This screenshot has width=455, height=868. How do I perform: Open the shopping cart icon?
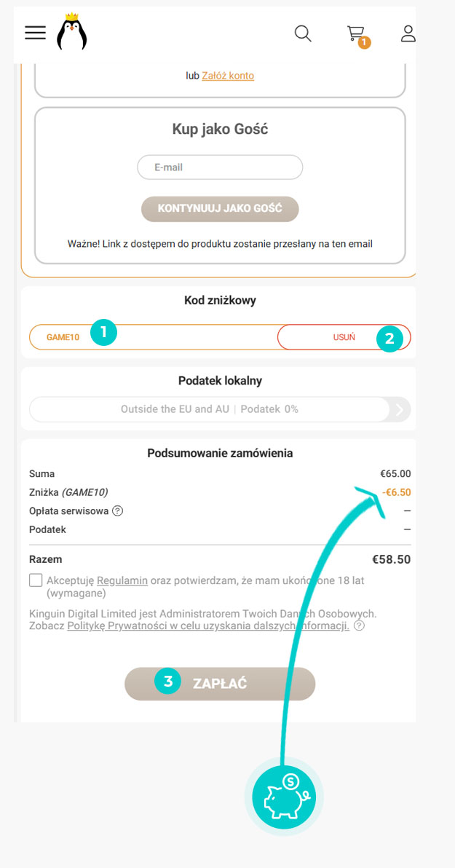coord(355,33)
